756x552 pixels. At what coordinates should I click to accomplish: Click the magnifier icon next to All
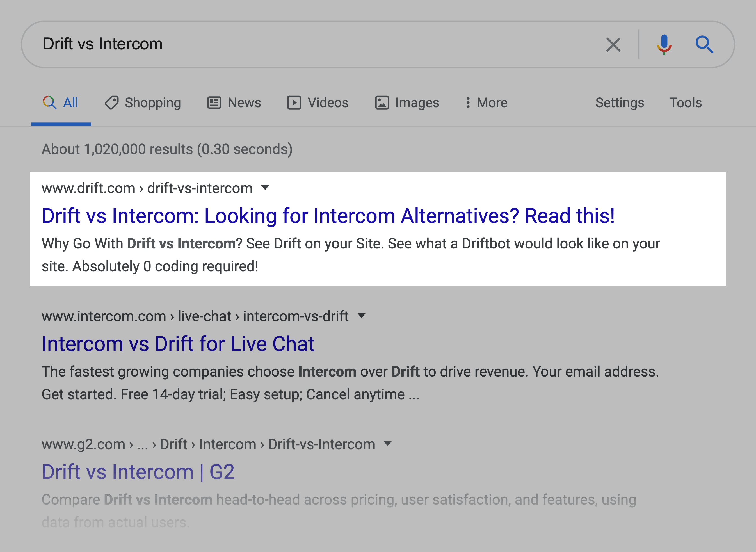point(50,102)
